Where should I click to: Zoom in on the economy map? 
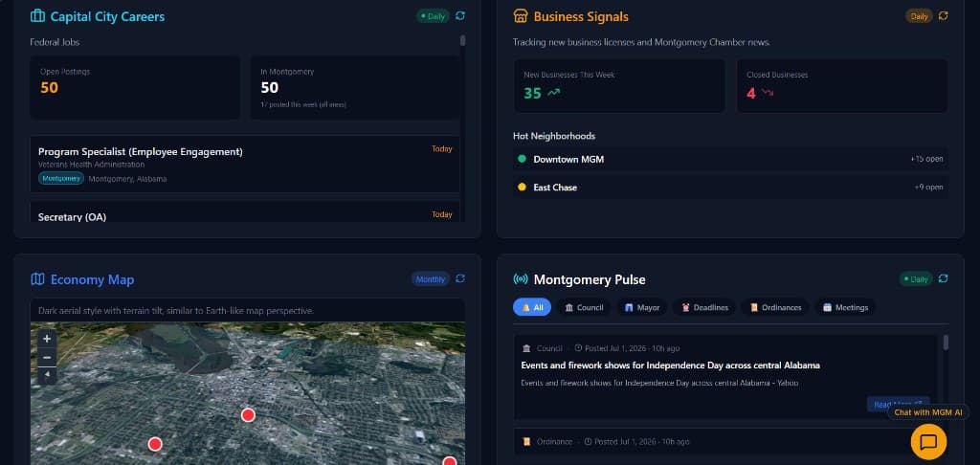click(x=47, y=340)
